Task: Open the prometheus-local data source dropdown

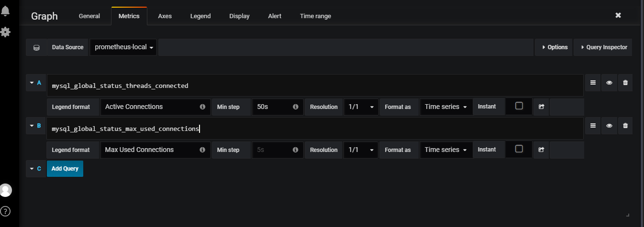Action: point(123,47)
